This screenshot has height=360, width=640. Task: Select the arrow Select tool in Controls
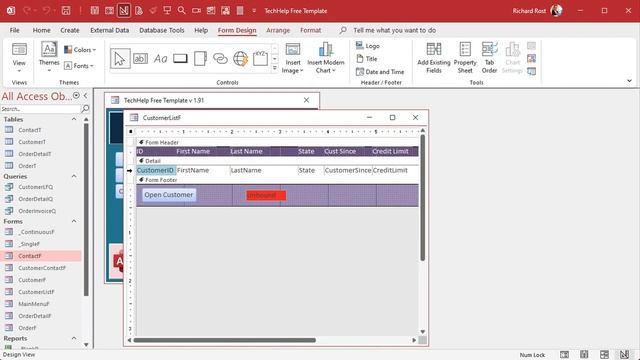[120, 59]
